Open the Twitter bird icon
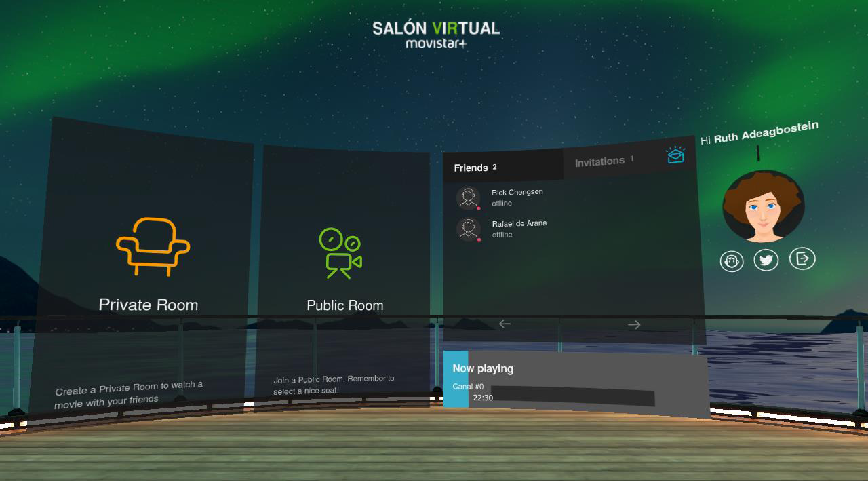 coord(766,260)
